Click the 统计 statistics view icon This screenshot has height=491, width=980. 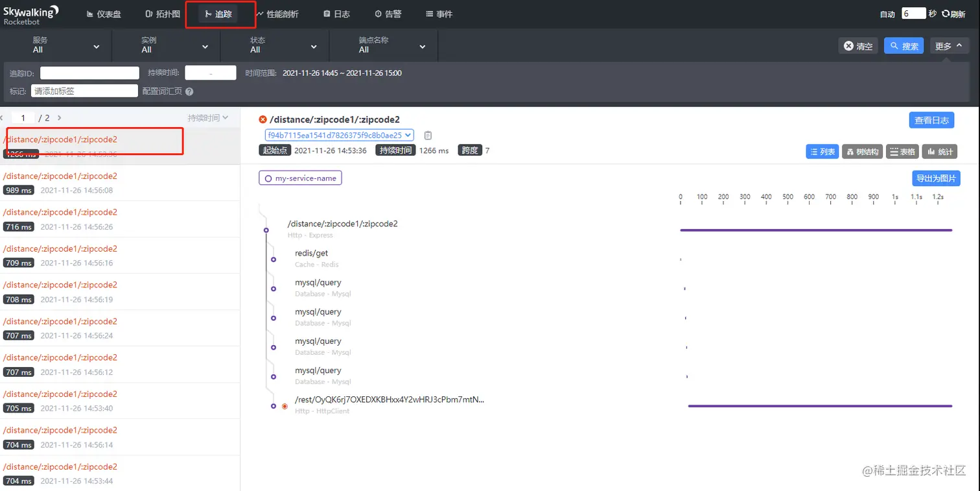click(x=939, y=151)
